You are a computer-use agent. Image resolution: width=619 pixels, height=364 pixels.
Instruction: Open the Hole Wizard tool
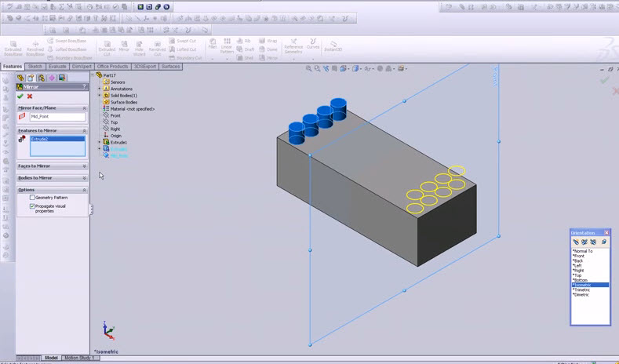click(x=139, y=49)
